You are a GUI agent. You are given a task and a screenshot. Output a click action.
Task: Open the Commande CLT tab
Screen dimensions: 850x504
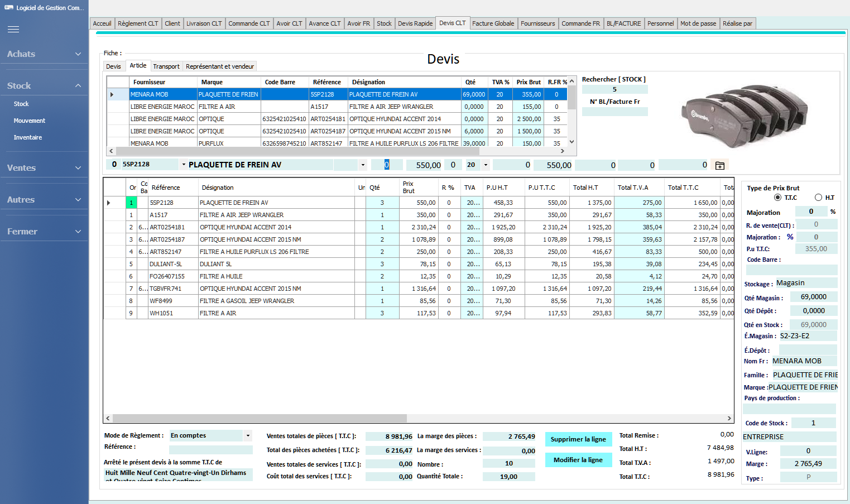point(249,23)
